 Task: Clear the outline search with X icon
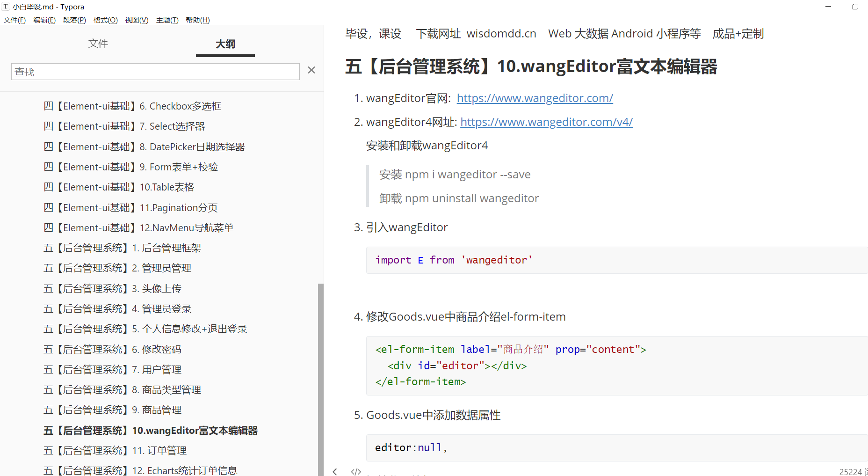(311, 70)
